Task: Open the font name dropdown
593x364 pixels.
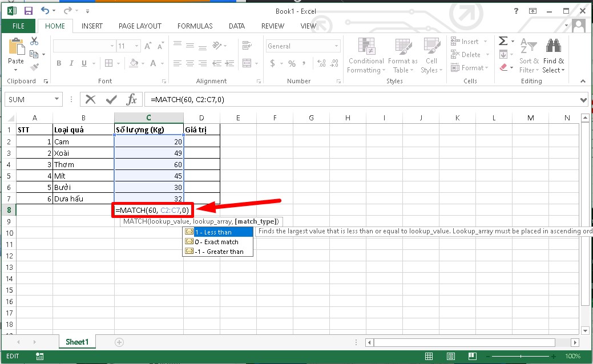Action: pos(112,46)
